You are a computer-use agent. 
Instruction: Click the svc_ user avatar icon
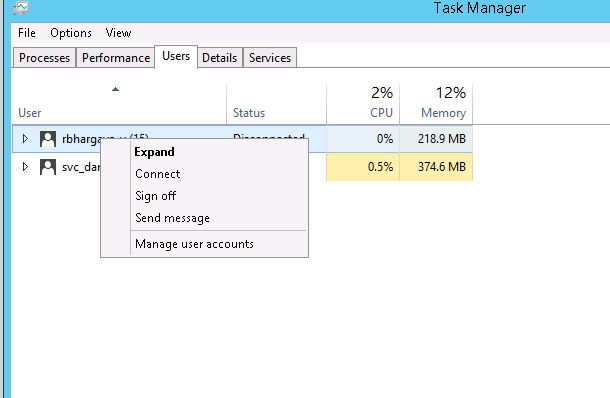click(48, 167)
